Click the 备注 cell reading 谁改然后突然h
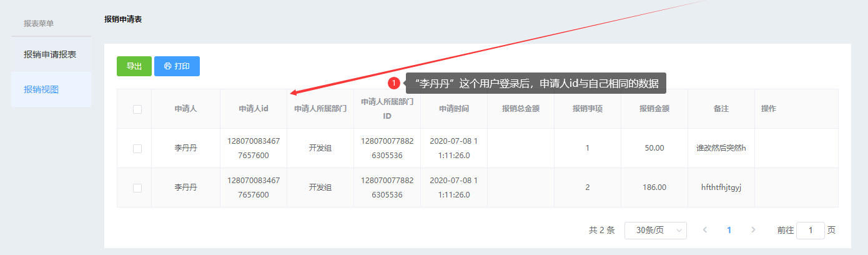This screenshot has width=868, height=255. [x=721, y=148]
